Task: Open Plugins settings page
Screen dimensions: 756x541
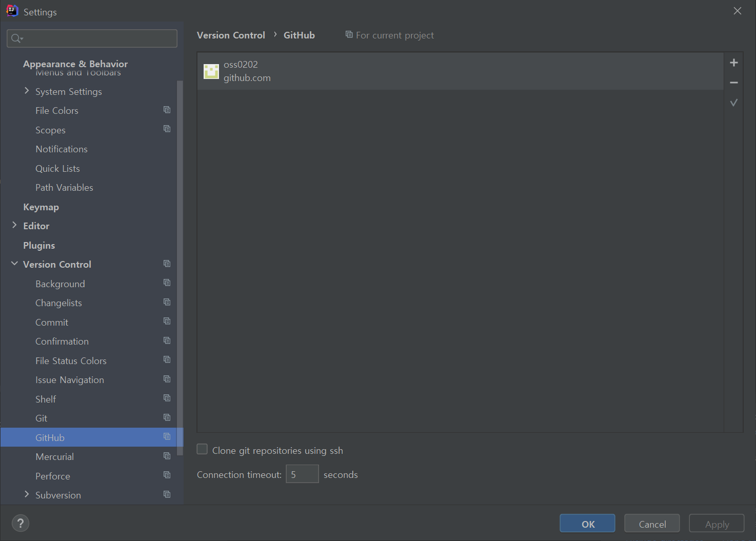Action: point(39,246)
